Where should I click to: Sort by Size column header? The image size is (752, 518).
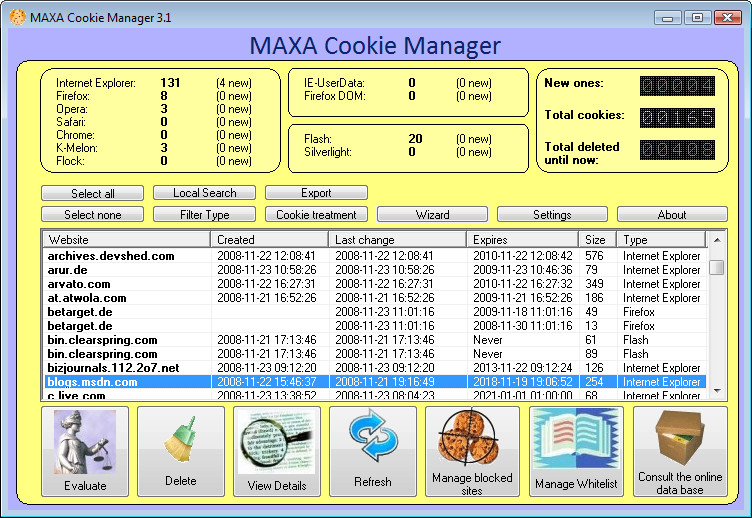598,239
